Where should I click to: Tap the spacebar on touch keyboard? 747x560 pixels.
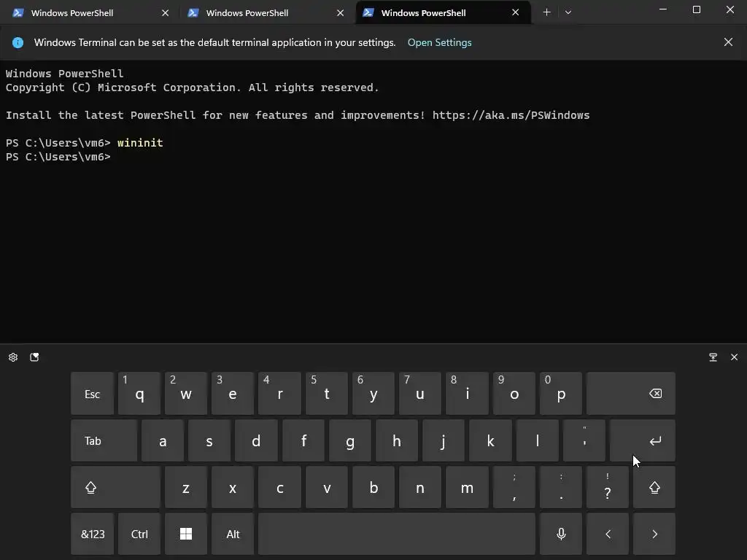397,534
